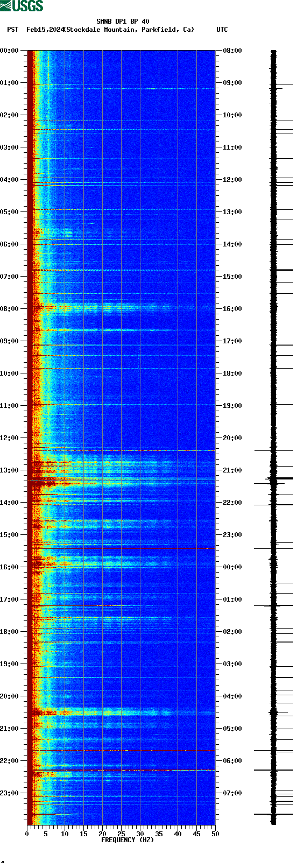Click the 06:00 UTC time label

[232, 761]
